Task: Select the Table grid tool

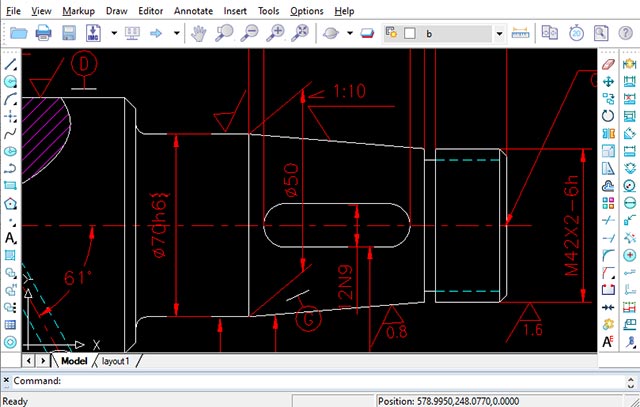Action: [x=10, y=325]
